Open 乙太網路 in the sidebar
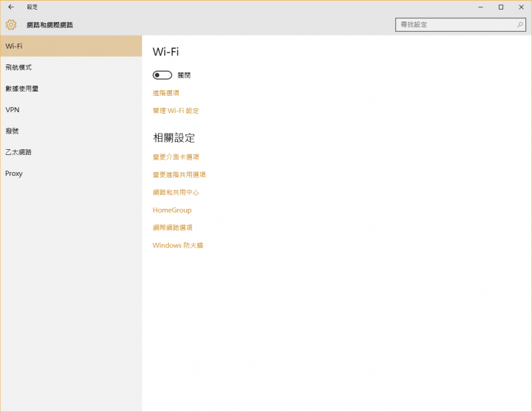The height and width of the screenshot is (412, 532). [x=71, y=152]
